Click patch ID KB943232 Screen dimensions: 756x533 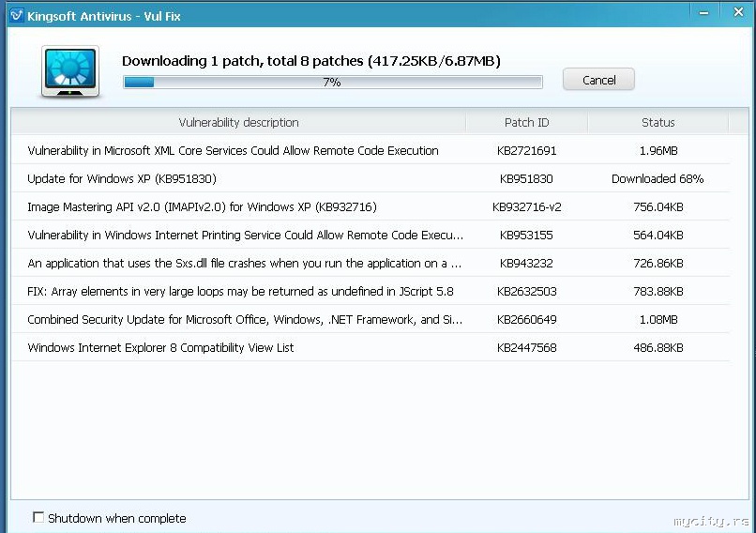tap(526, 263)
